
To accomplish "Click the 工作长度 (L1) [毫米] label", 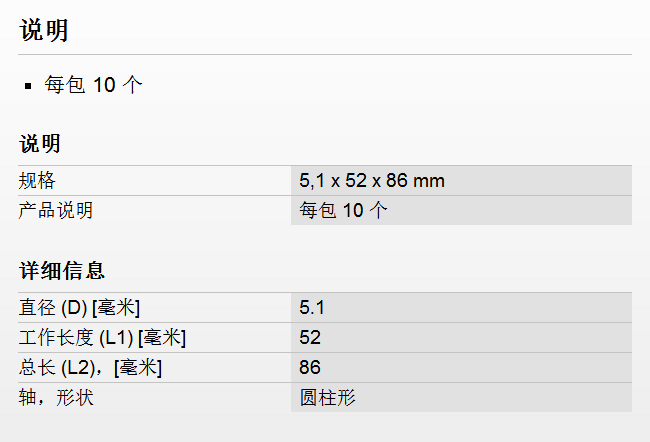I will 102,338.
